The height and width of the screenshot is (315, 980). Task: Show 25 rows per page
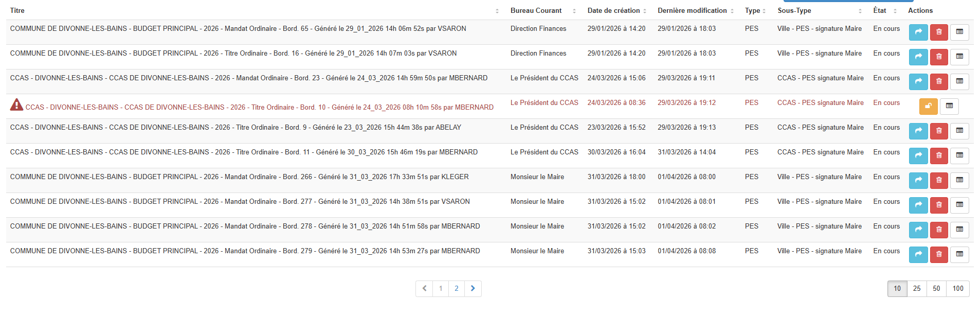click(x=917, y=289)
